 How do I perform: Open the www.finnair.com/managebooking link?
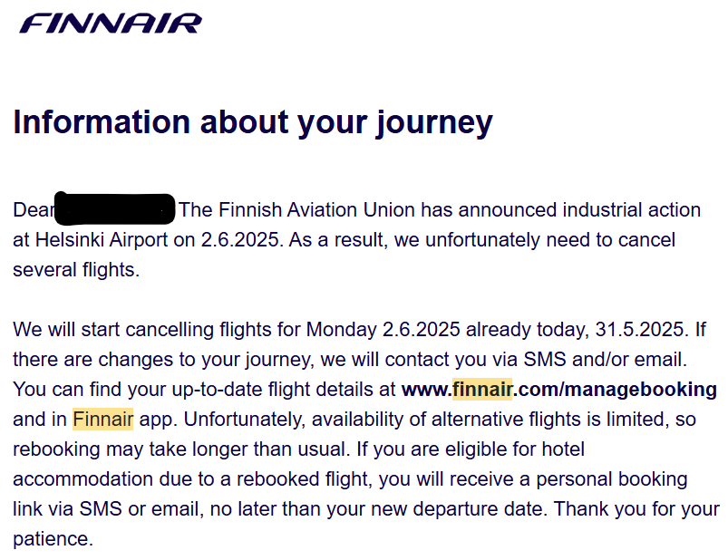click(559, 390)
